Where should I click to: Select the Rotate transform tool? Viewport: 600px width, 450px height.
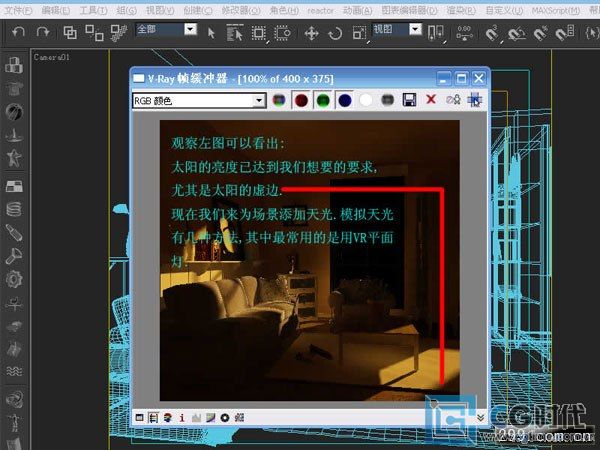335,32
